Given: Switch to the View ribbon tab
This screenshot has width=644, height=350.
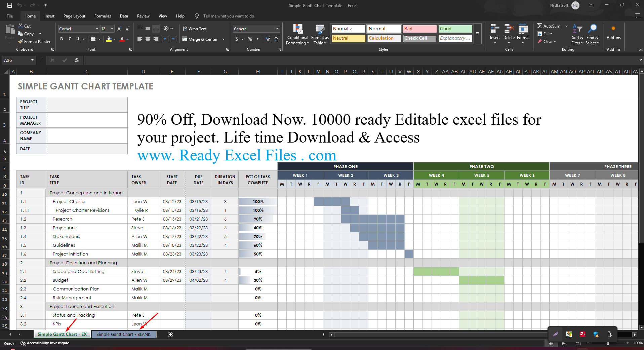Looking at the screenshot, I should tap(163, 16).
